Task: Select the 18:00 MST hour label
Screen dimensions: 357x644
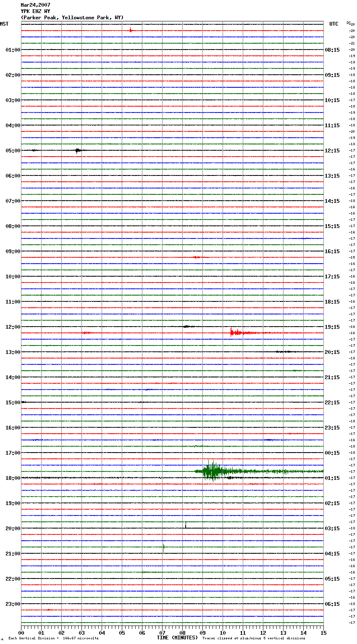Action: (13, 478)
